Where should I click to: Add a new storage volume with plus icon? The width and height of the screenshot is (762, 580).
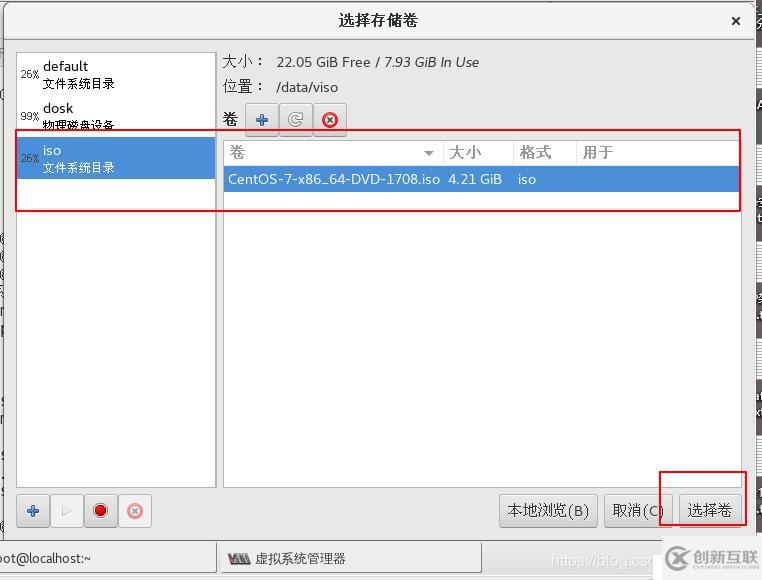pos(262,120)
